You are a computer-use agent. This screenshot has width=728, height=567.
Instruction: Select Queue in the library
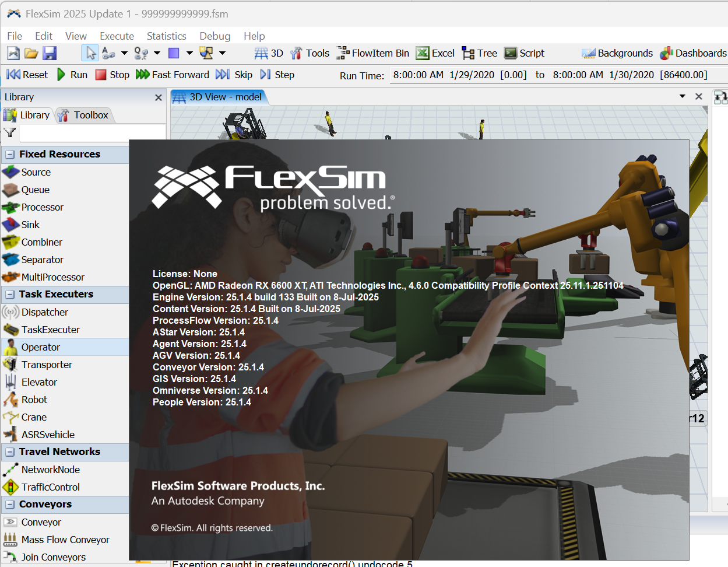click(64, 190)
